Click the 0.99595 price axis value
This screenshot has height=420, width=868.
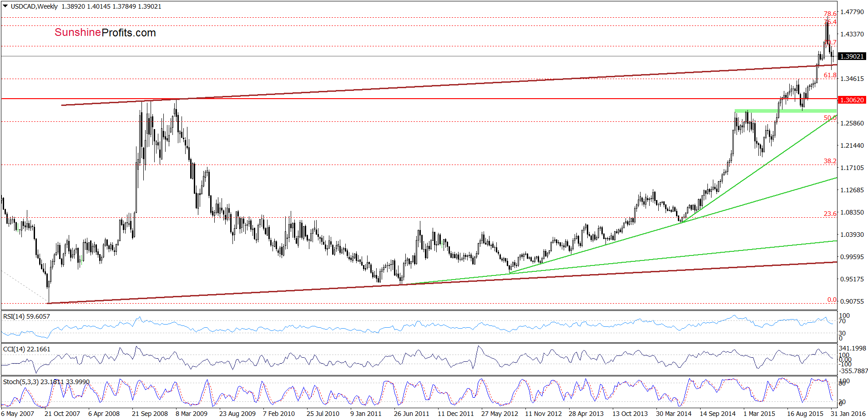click(x=852, y=257)
